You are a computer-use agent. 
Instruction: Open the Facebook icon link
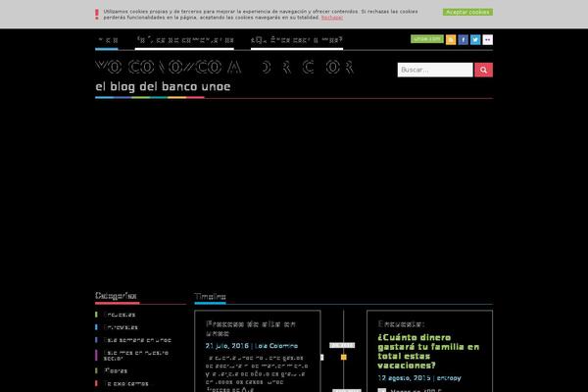point(464,40)
